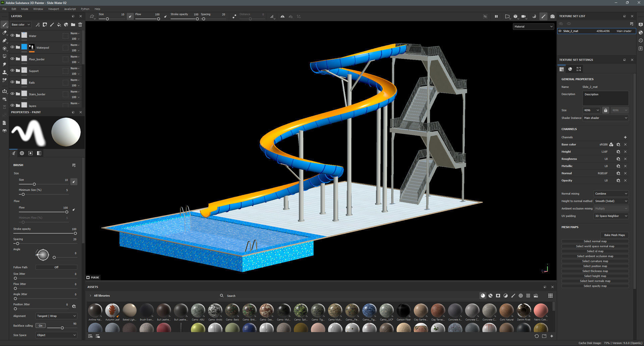Viewport: 644px width, 346px height.
Task: Click the symmetry icon in top toolbar
Action: 282,16
